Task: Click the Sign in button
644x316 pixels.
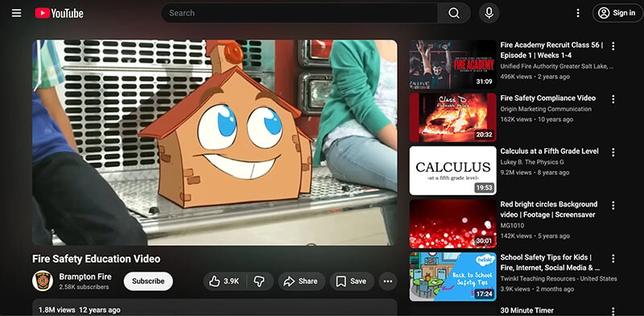Action: (617, 13)
